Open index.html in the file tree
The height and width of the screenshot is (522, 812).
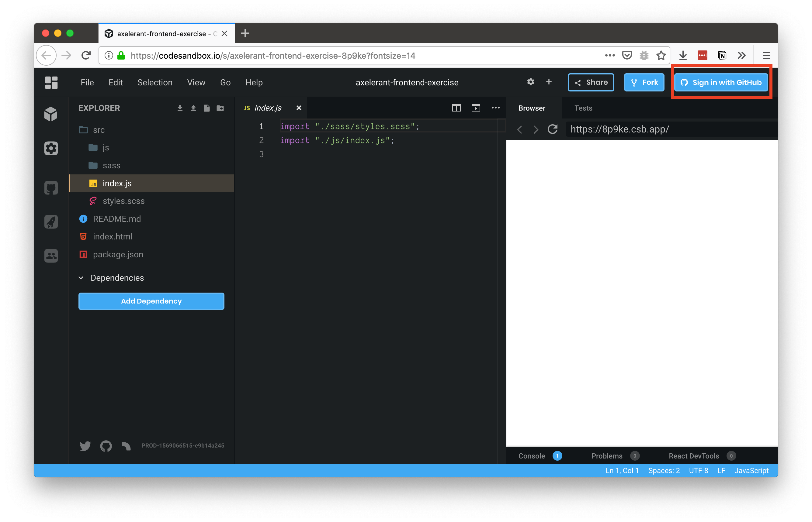tap(151, 236)
